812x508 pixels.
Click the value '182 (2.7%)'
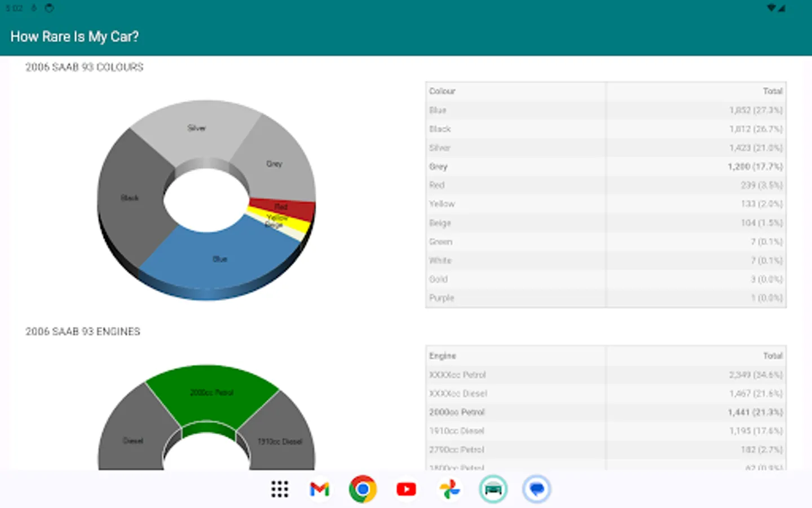point(762,450)
